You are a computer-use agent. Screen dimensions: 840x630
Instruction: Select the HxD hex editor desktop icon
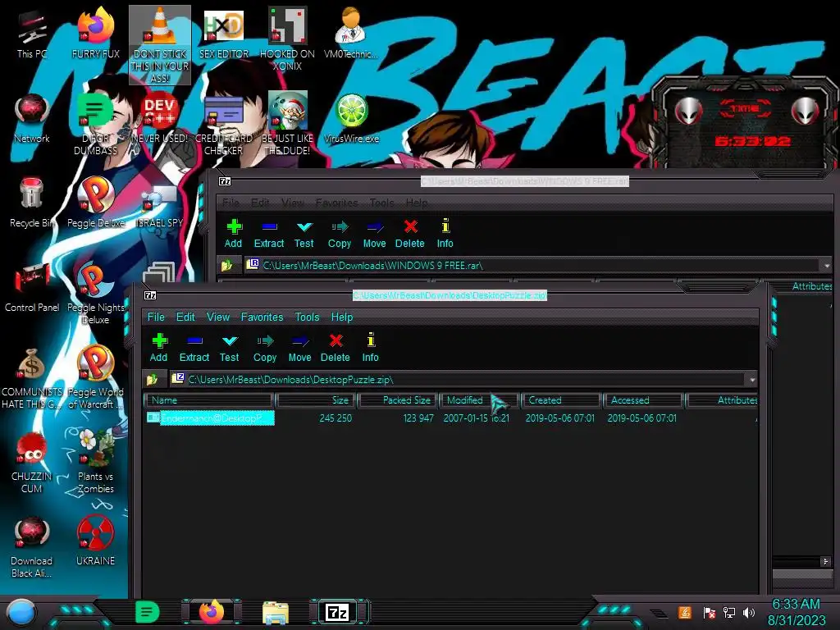[x=224, y=34]
